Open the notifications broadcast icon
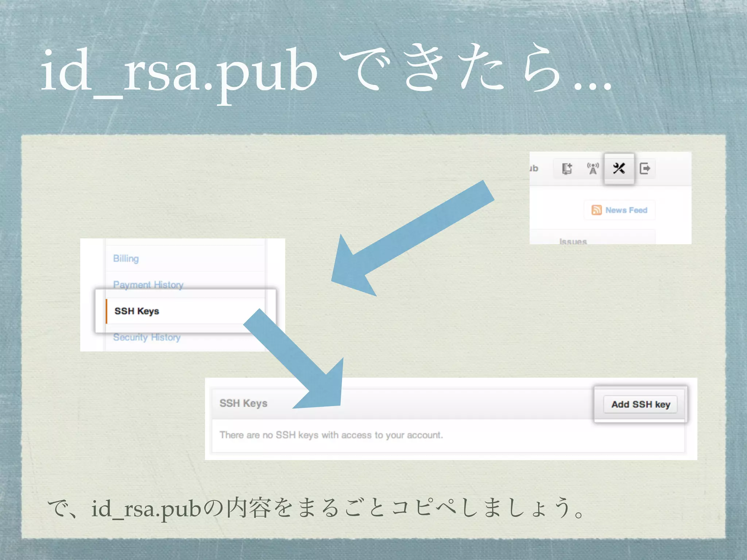Viewport: 747px width, 560px height. pos(593,168)
